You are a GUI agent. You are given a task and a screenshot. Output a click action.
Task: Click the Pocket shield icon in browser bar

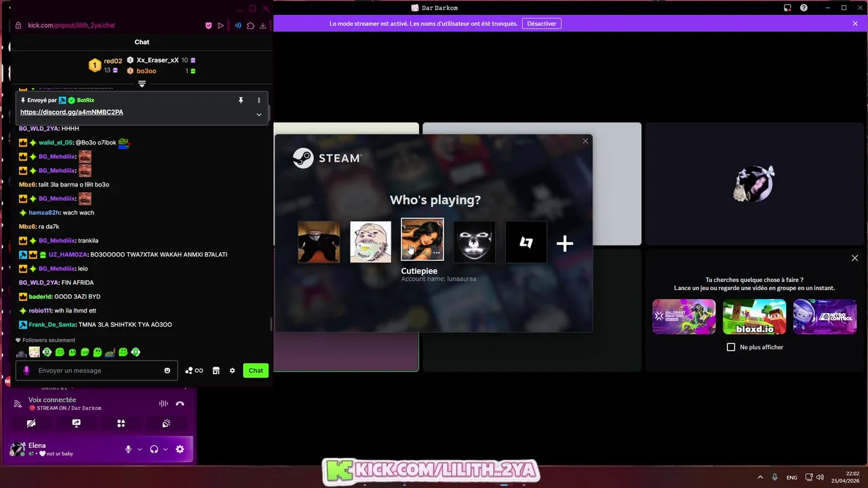(x=208, y=25)
